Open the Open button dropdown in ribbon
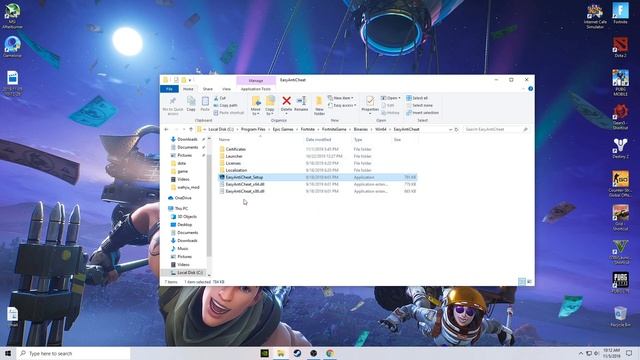This screenshot has width=640, height=360. coord(391,98)
